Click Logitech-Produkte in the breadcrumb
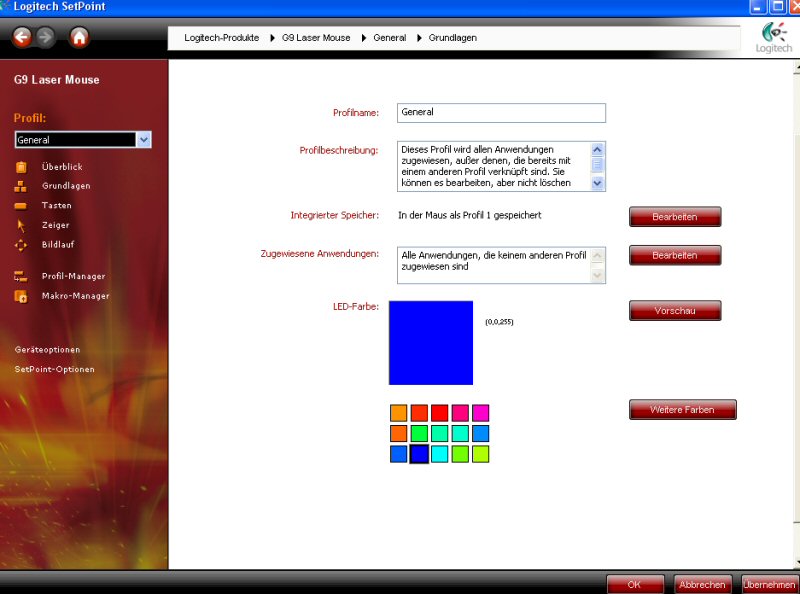 [x=221, y=38]
